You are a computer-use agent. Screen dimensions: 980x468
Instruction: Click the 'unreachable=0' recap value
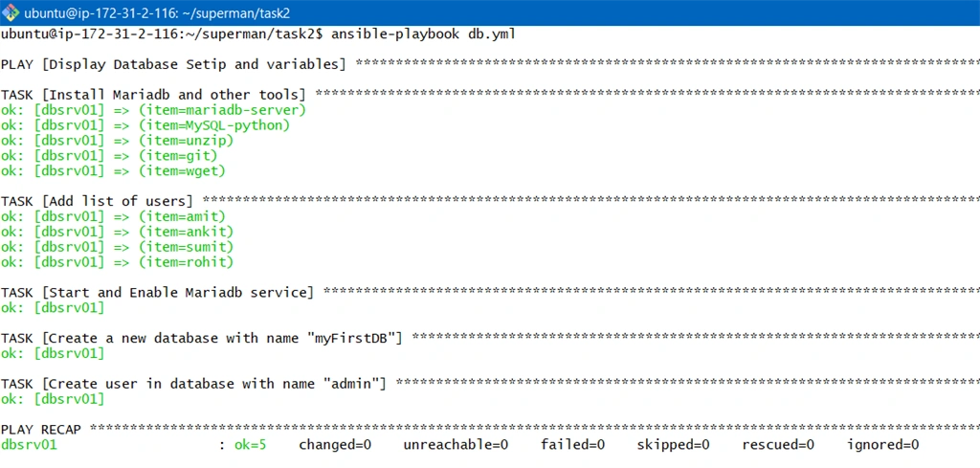(456, 445)
